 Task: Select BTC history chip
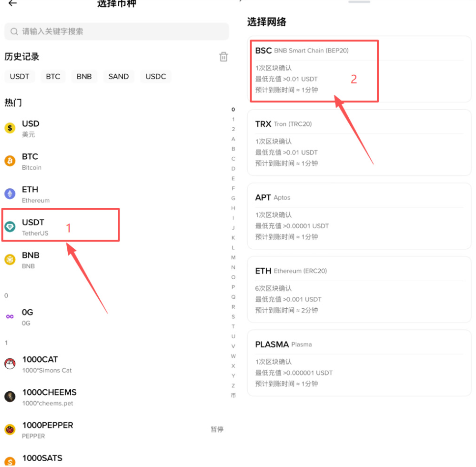[53, 76]
